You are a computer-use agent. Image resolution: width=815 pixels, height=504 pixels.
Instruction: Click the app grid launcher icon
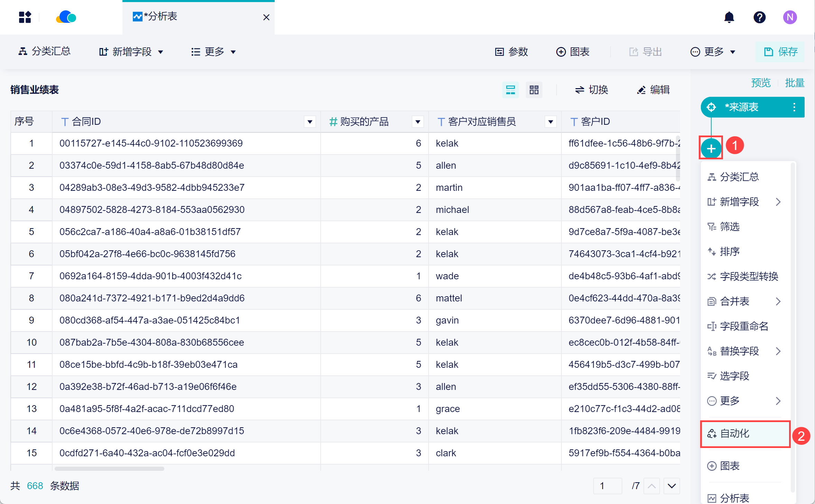tap(25, 17)
